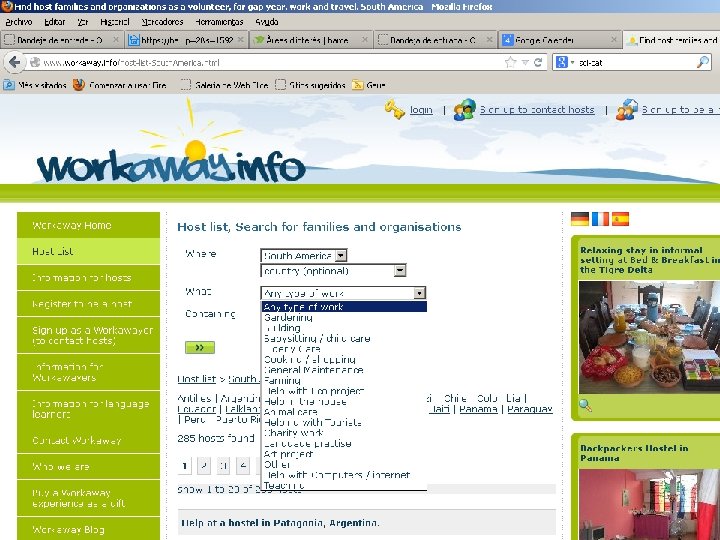Open the Editar menu
This screenshot has width=720, height=540.
point(55,22)
